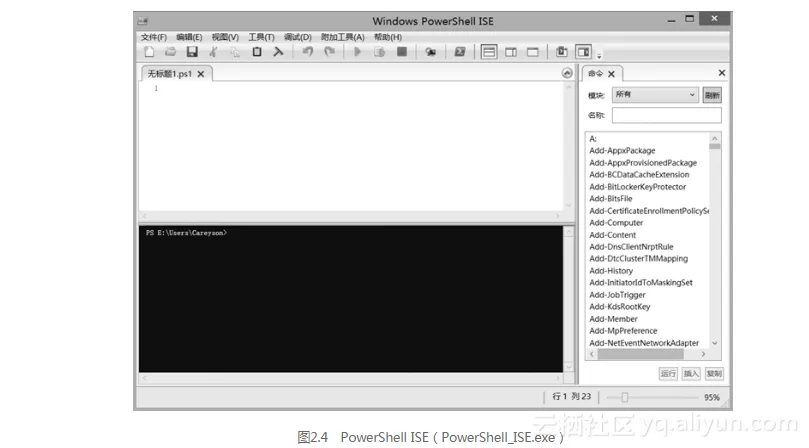
Task: Launch PowerShell.exe console icon in toolbar
Action: (460, 52)
